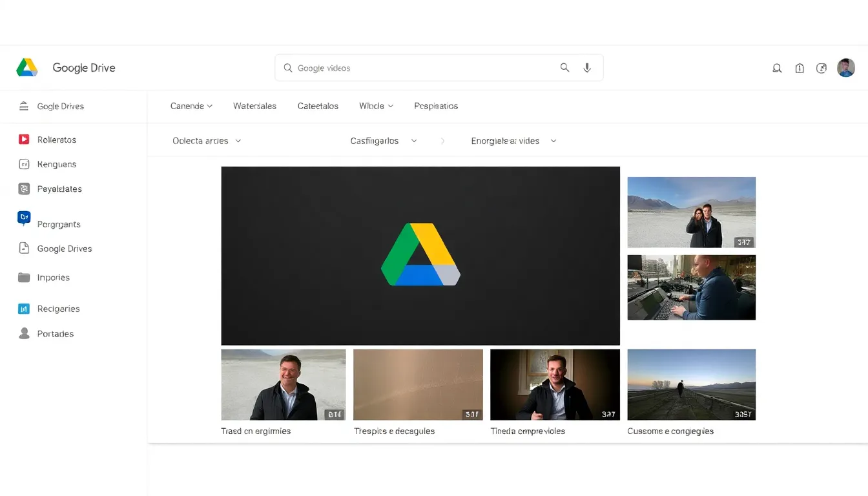Switch to the Watersales tab
The width and height of the screenshot is (868, 496).
pos(254,105)
